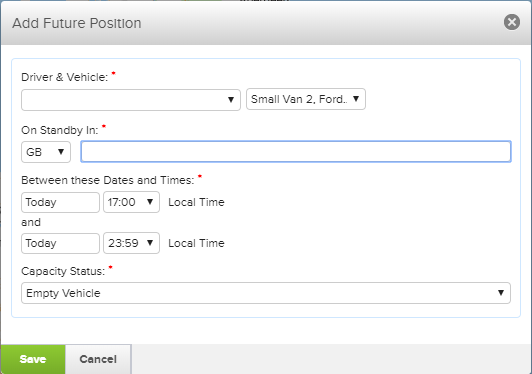This screenshot has height=374, width=532.
Task: Open the GB country dropdown
Action: pos(46,152)
